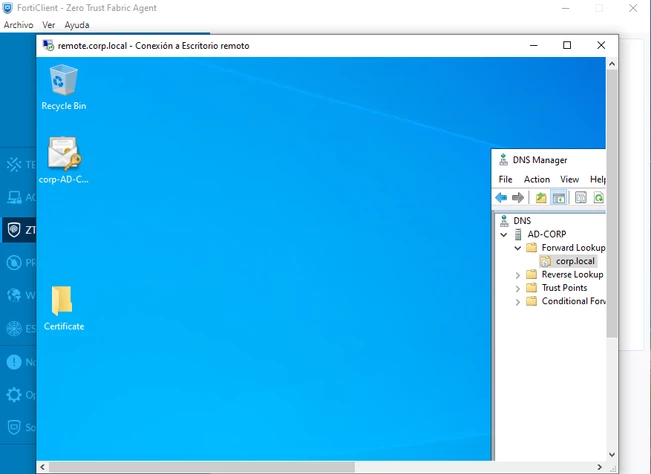Click the monitor AC icon in FortiClient sidebar
The height and width of the screenshot is (474, 651).
(x=14, y=198)
